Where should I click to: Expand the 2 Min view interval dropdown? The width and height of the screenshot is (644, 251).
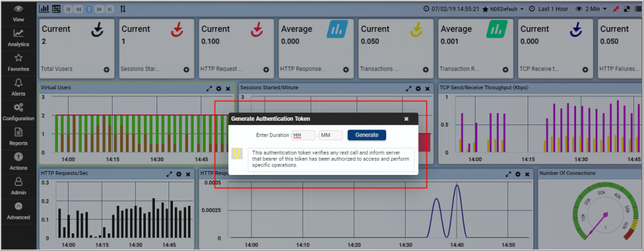592,9
